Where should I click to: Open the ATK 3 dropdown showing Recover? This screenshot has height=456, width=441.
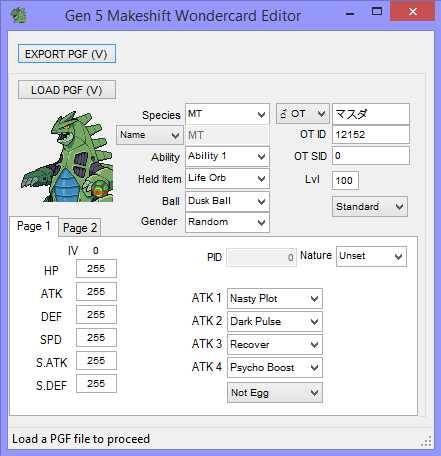(x=275, y=344)
